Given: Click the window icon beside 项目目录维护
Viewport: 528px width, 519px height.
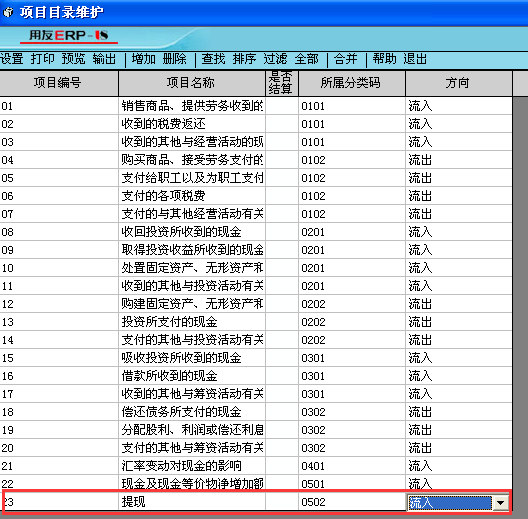Looking at the screenshot, I should (8, 12).
